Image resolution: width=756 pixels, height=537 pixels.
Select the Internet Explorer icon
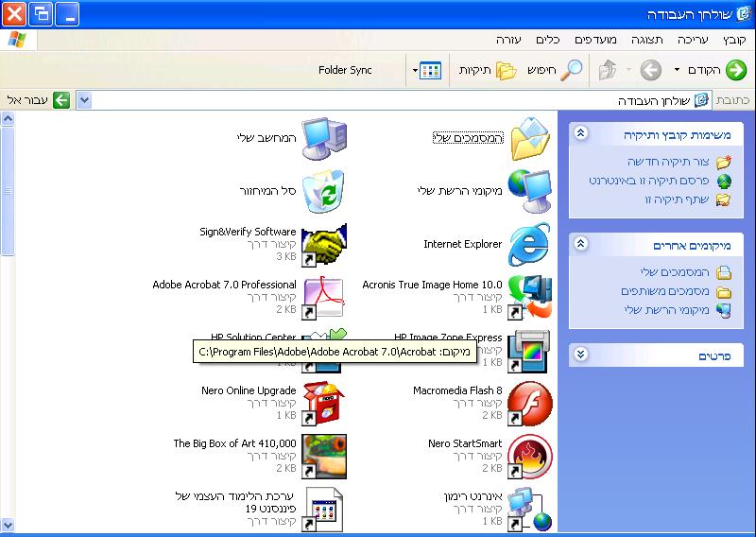tap(529, 245)
